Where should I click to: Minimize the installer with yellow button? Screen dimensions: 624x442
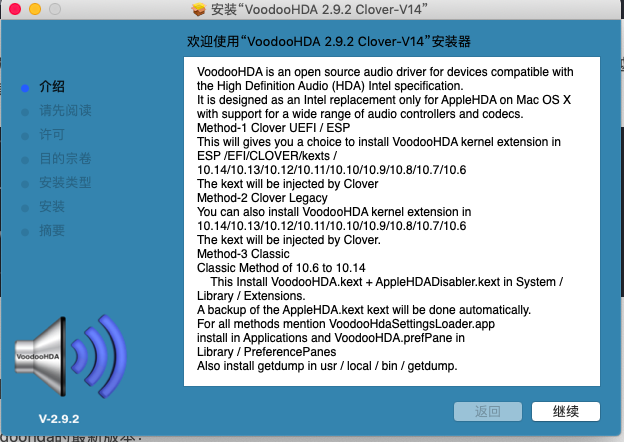coord(35,9)
